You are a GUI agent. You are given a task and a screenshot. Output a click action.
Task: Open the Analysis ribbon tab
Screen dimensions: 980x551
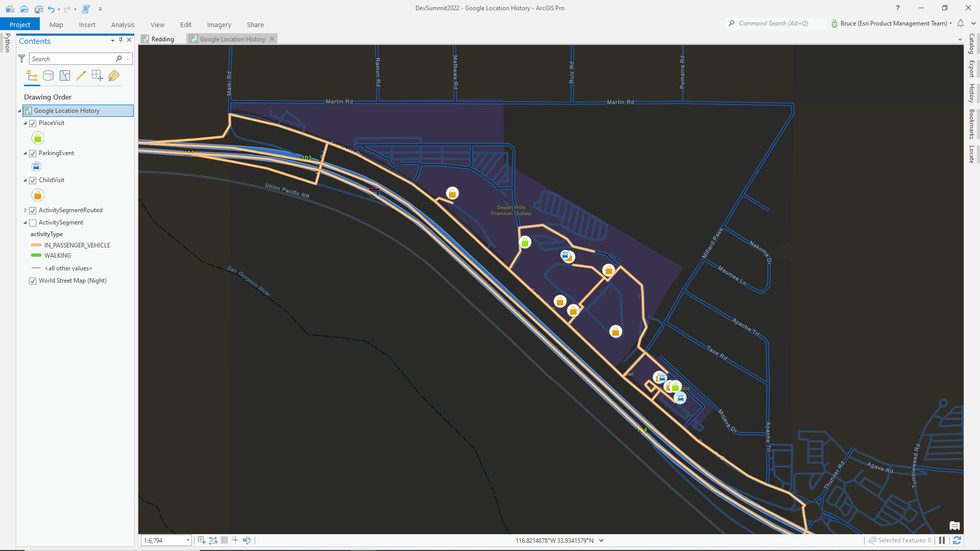(122, 24)
